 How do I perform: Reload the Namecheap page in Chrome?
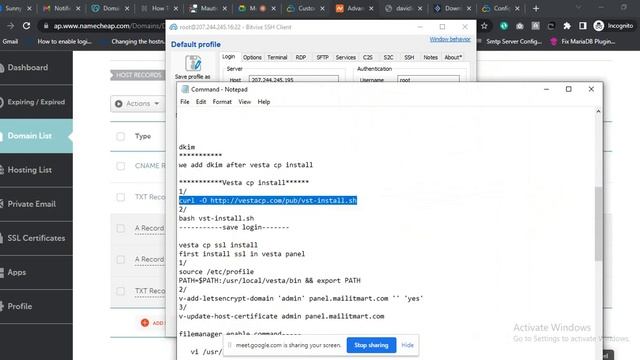click(x=26, y=26)
